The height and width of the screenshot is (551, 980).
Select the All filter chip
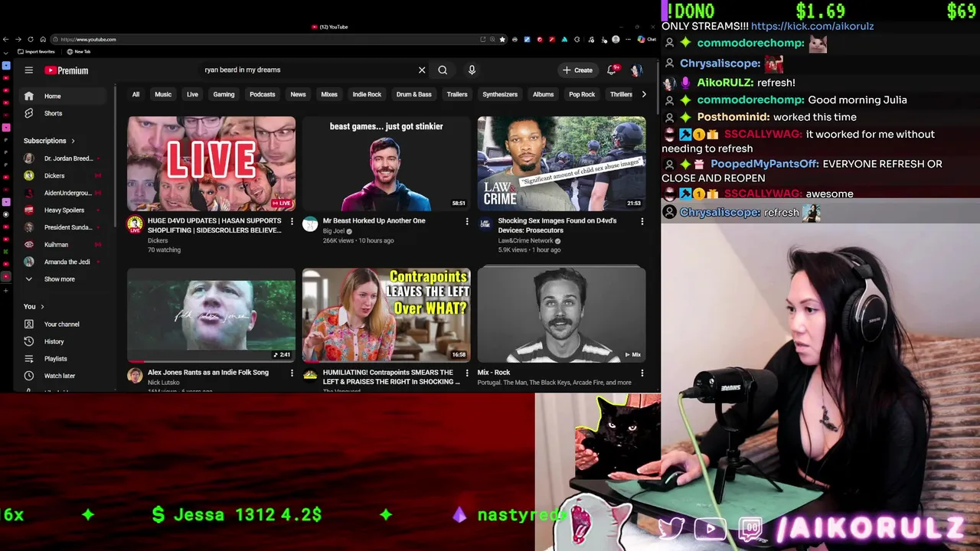136,94
